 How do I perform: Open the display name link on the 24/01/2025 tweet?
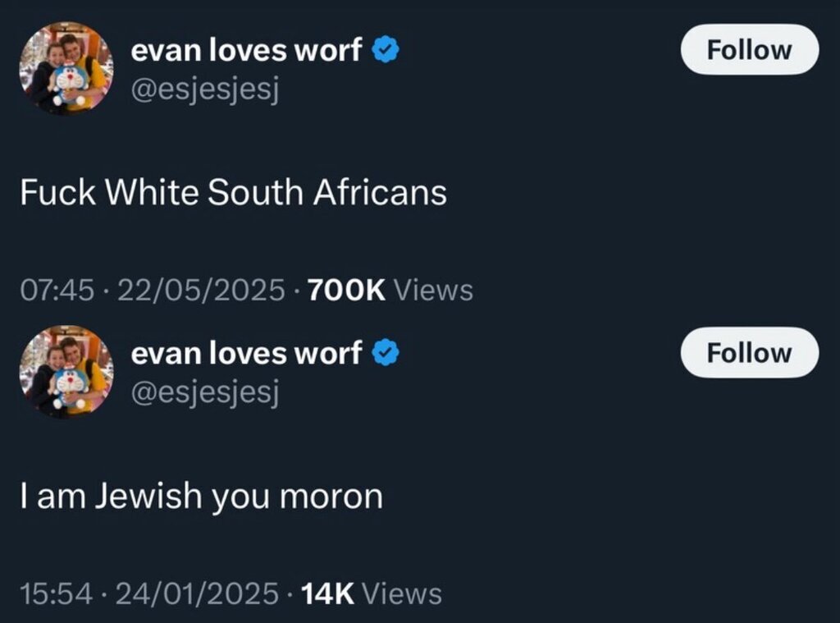246,353
